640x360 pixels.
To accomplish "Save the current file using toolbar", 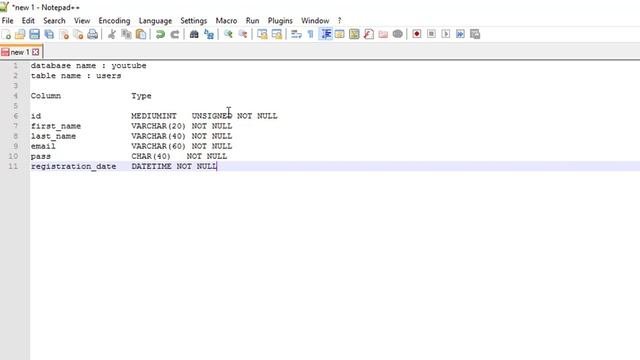I will point(34,34).
